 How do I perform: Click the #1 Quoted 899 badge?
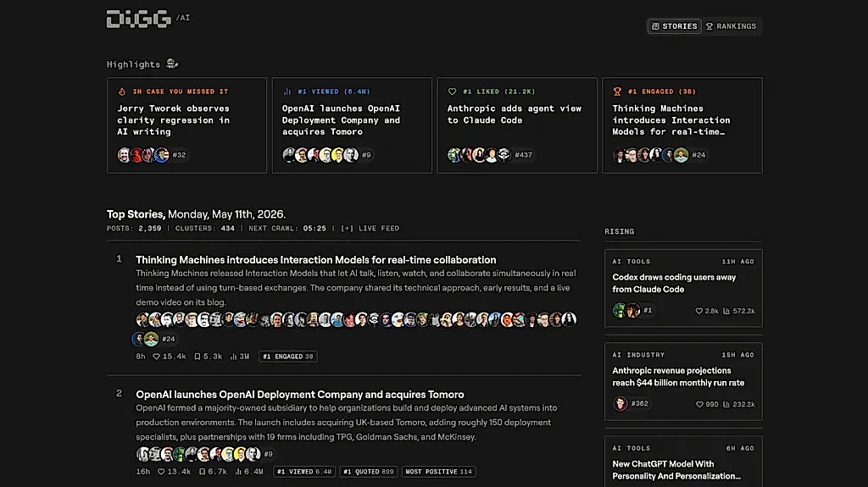368,472
